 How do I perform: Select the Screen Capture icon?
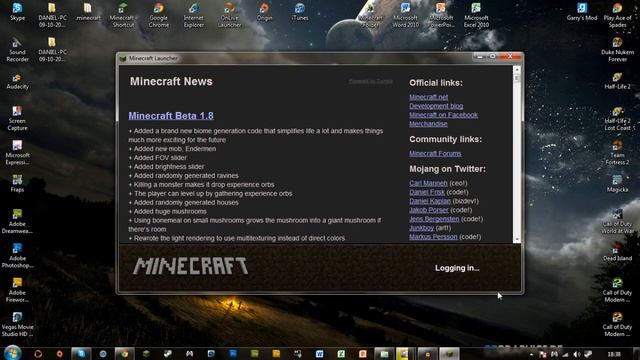click(18, 118)
